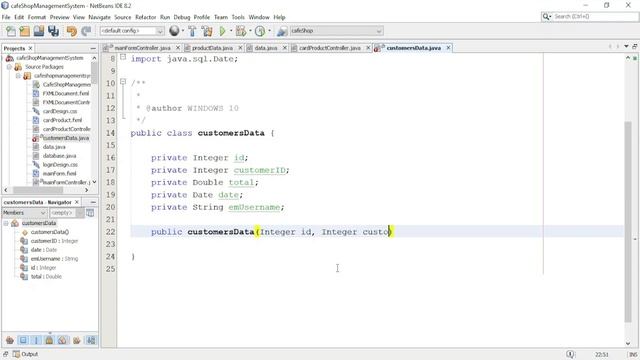The width and height of the screenshot is (640, 360).
Task: Select emUsername : String in Navigator
Action: [54, 259]
